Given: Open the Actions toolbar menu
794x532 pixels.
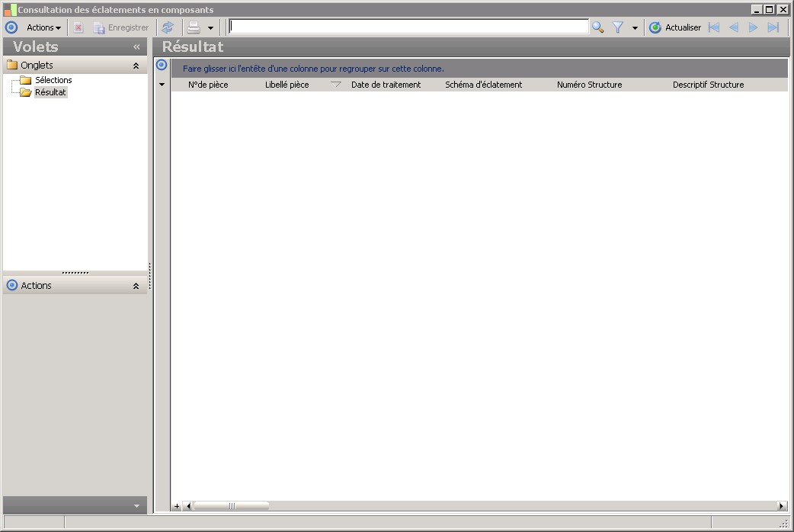Looking at the screenshot, I should tap(43, 27).
